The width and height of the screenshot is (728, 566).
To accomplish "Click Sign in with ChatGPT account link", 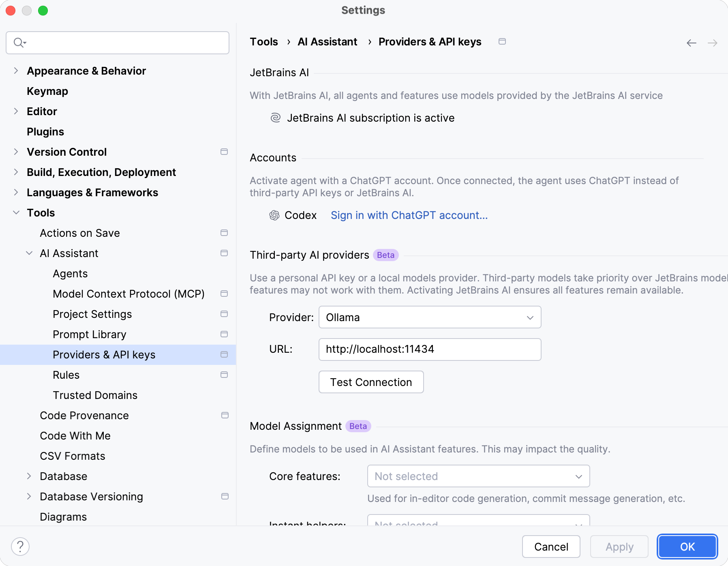I will coord(409,215).
